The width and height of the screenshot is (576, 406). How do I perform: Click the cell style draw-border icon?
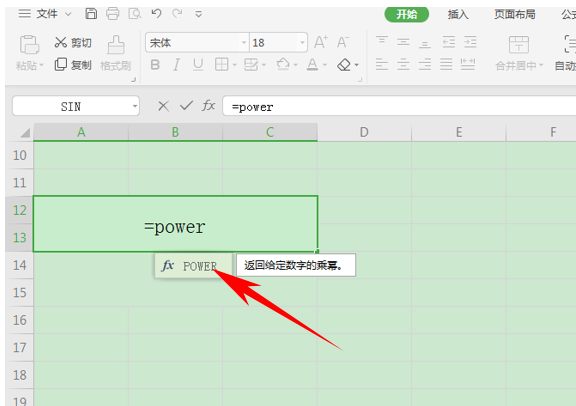pyautogui.click(x=251, y=65)
